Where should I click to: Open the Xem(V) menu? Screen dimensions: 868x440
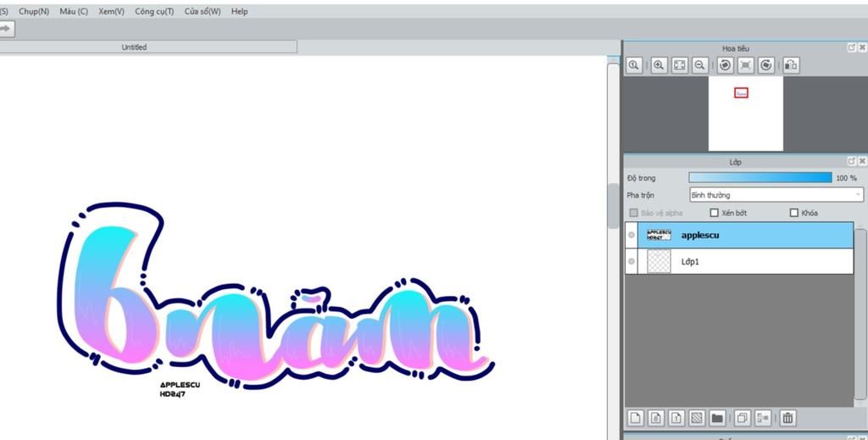111,11
